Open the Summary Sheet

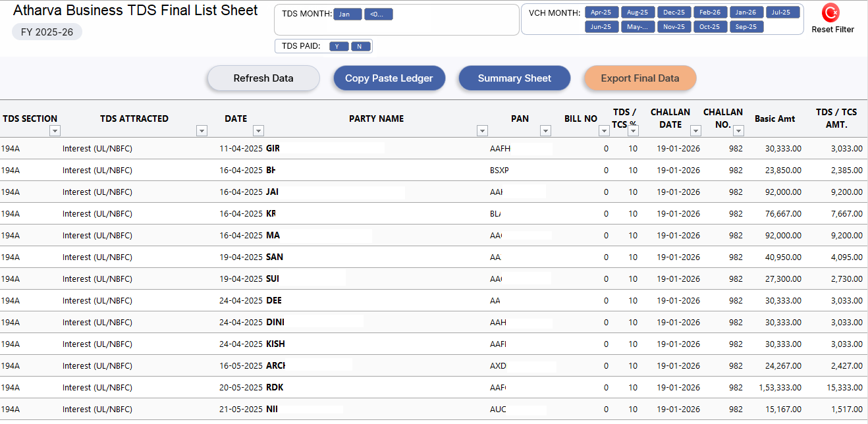click(514, 78)
